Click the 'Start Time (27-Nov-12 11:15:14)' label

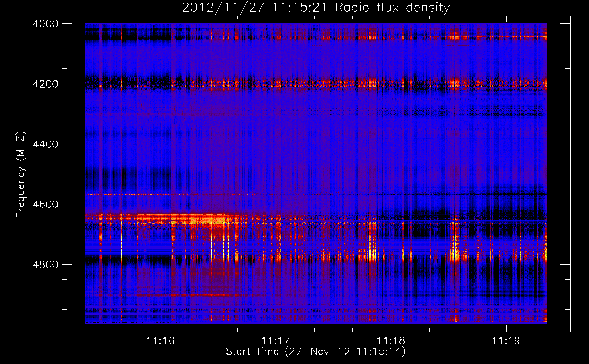point(316,352)
